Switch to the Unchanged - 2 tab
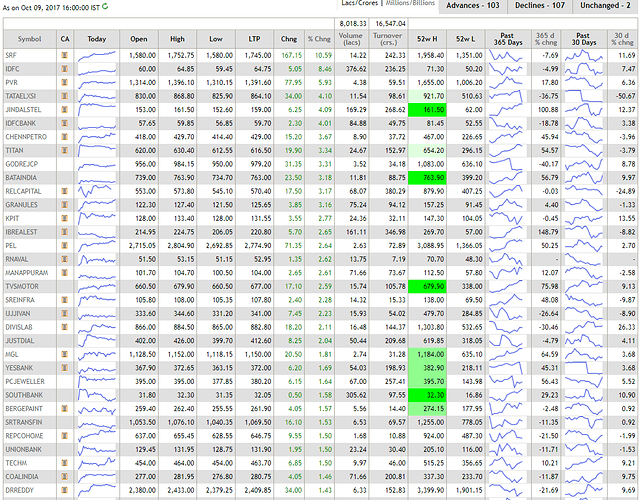This screenshot has height=500, width=644. (x=605, y=6)
